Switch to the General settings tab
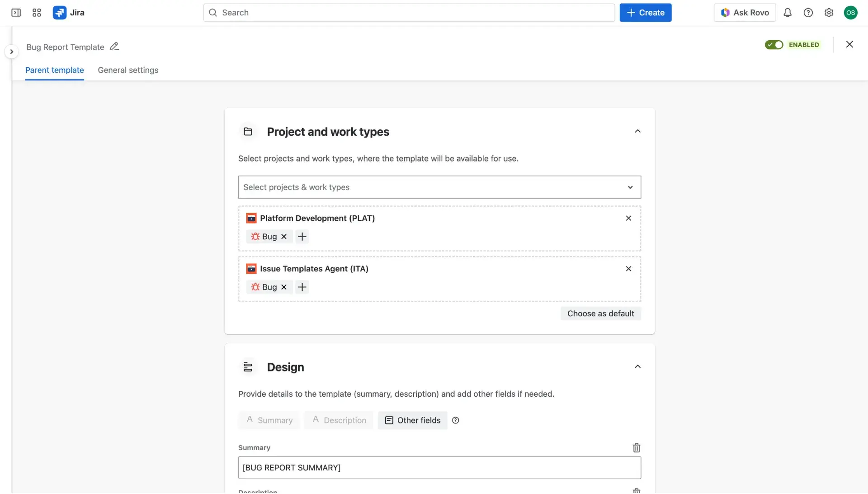This screenshot has width=868, height=494. pos(128,70)
